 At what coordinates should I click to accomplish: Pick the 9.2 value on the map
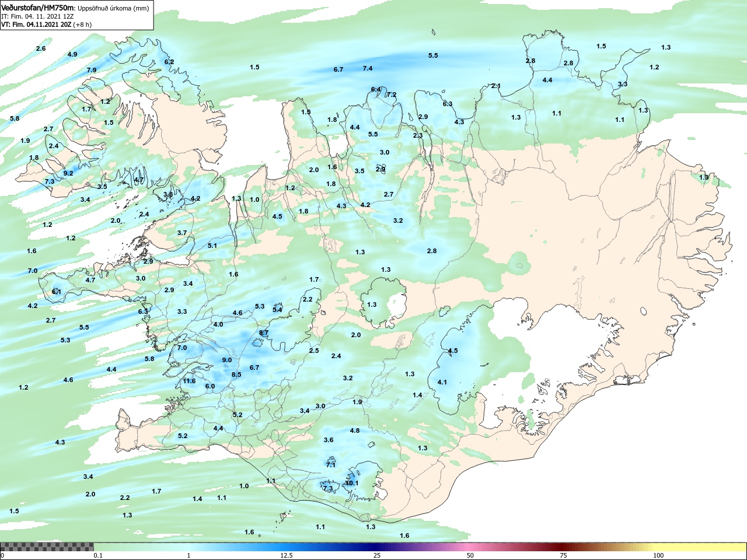click(68, 173)
